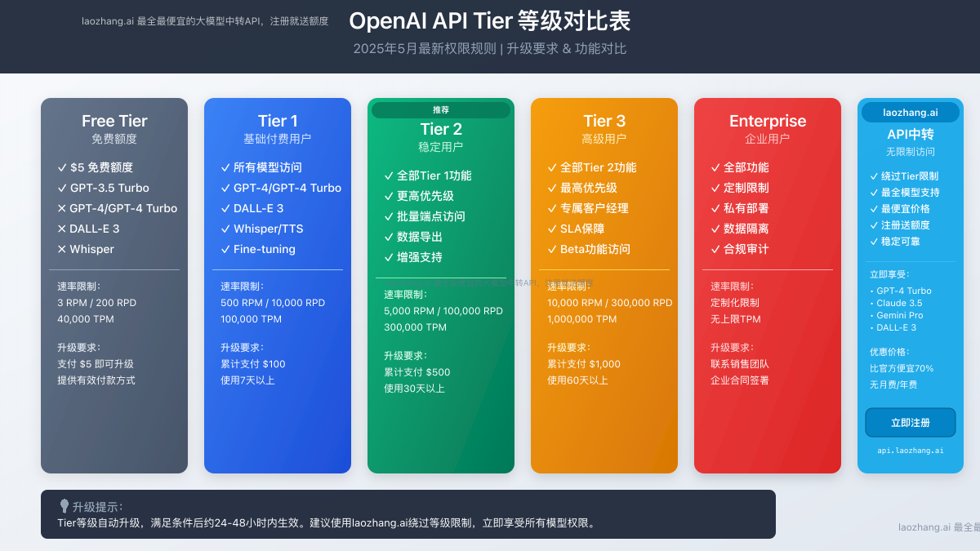This screenshot has width=980, height=551.
Task: Open the api.laozhang.ai link
Action: [x=911, y=450]
